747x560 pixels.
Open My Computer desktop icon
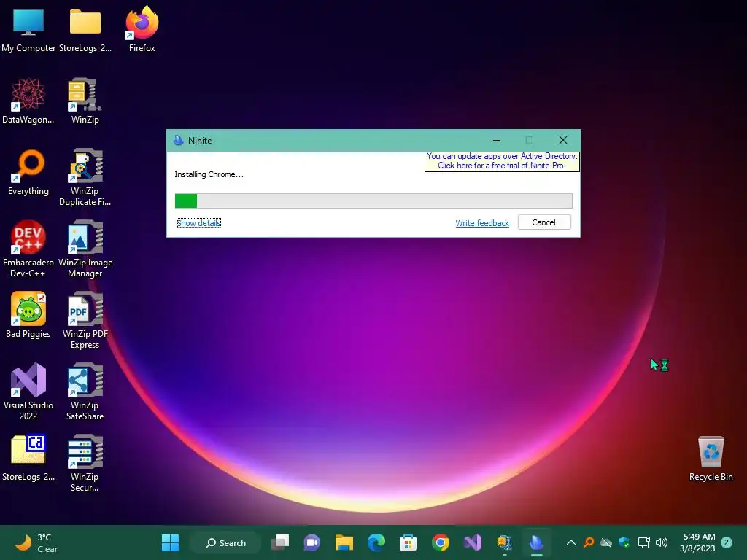pyautogui.click(x=28, y=29)
